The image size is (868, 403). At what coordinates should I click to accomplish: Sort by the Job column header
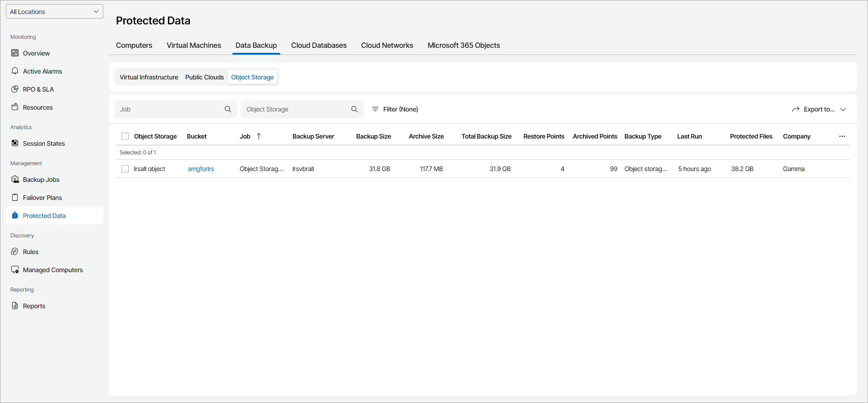point(245,136)
